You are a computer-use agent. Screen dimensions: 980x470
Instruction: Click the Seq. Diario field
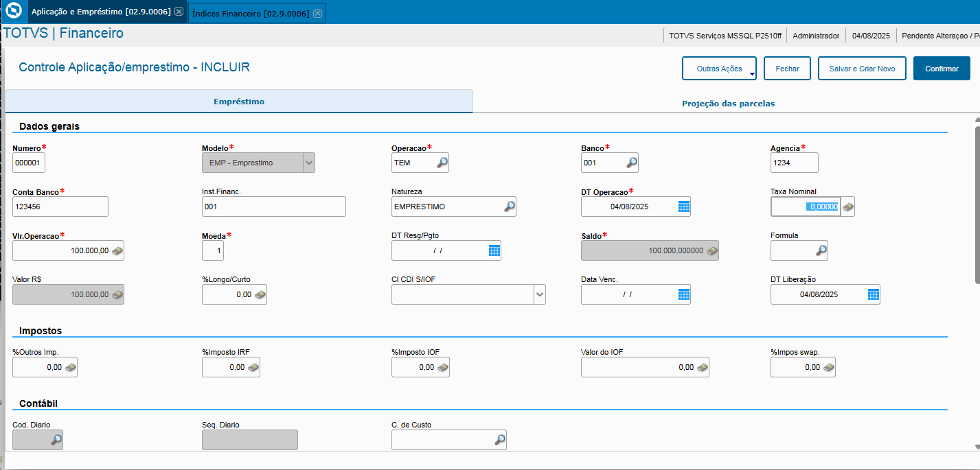point(250,440)
